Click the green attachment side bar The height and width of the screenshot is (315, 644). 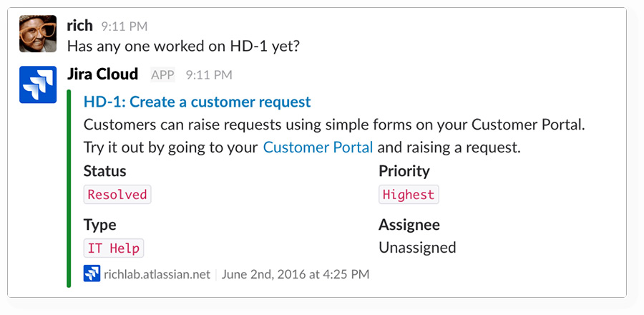tap(69, 188)
